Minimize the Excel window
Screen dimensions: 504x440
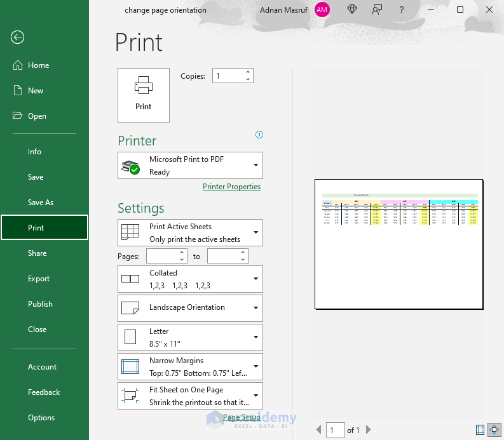tap(431, 10)
